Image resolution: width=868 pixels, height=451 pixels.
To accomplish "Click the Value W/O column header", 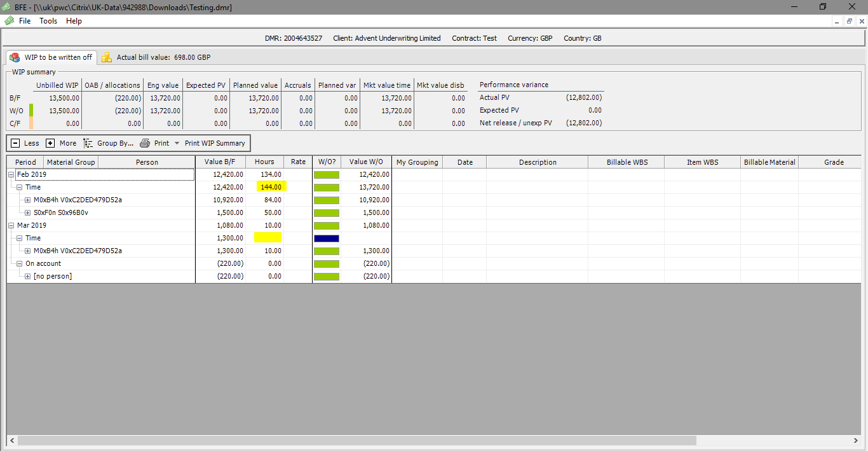I will tap(366, 162).
